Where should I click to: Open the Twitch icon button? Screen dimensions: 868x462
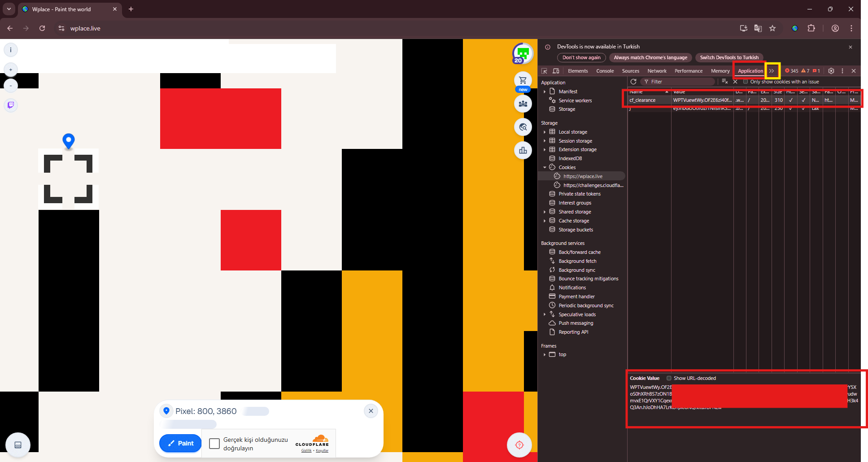point(11,105)
